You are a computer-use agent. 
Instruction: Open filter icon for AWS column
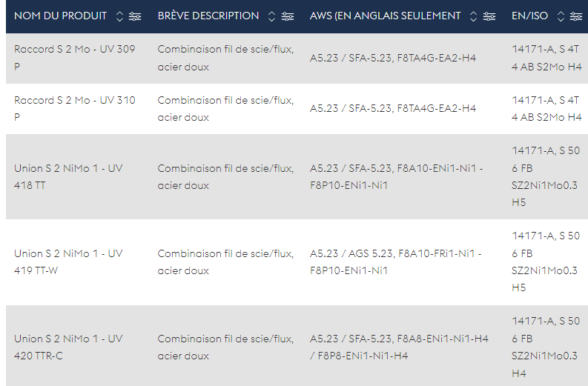pyautogui.click(x=489, y=16)
